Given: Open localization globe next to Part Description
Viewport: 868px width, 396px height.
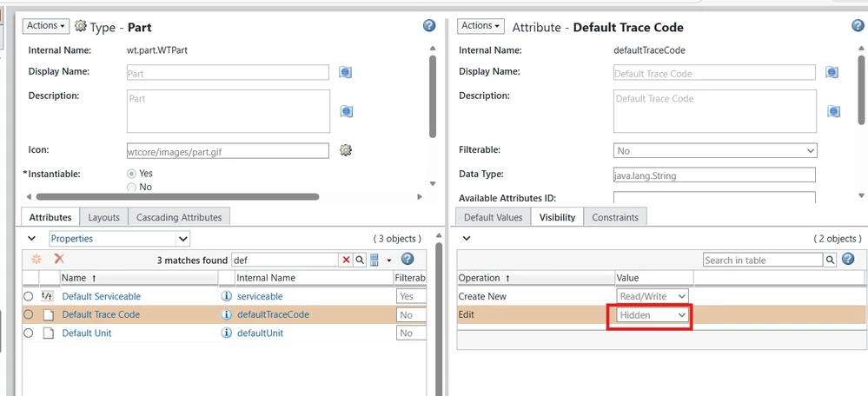Looking at the screenshot, I should coord(347,111).
